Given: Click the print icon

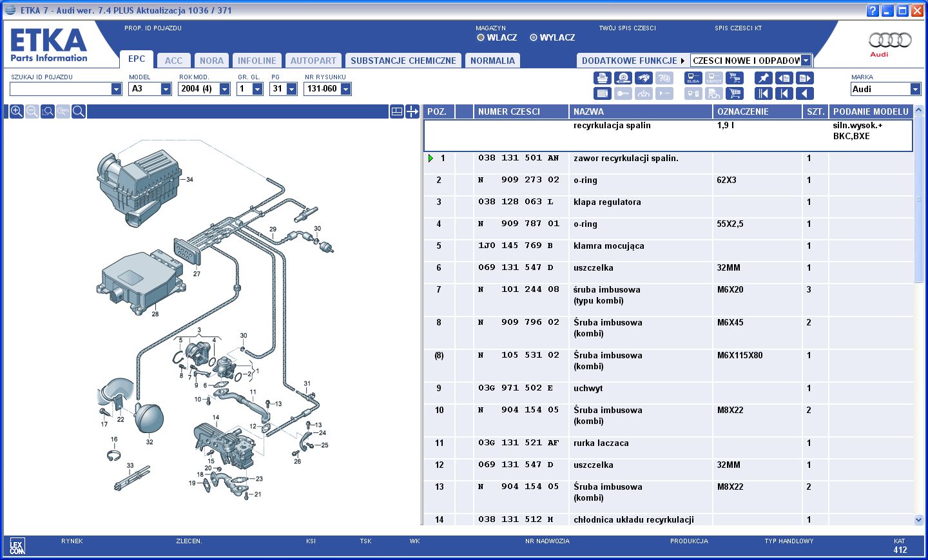Looking at the screenshot, I should tap(602, 78).
